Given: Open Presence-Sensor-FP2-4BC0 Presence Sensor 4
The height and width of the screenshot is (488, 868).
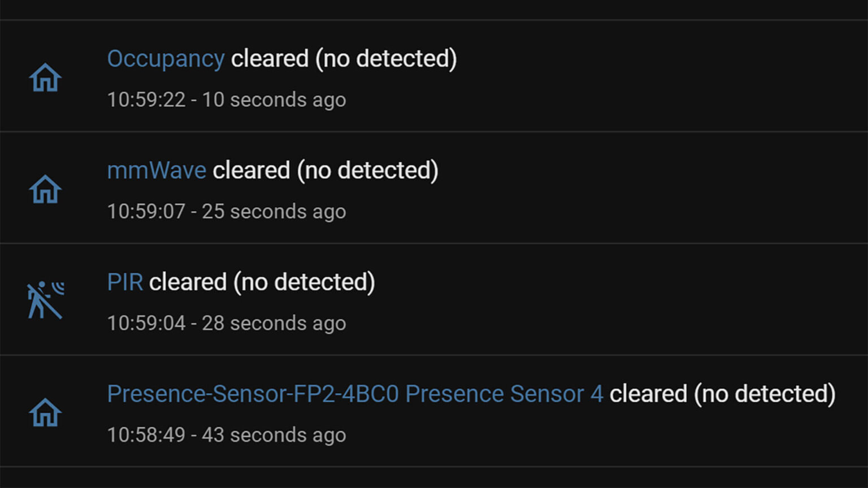Looking at the screenshot, I should coord(355,393).
